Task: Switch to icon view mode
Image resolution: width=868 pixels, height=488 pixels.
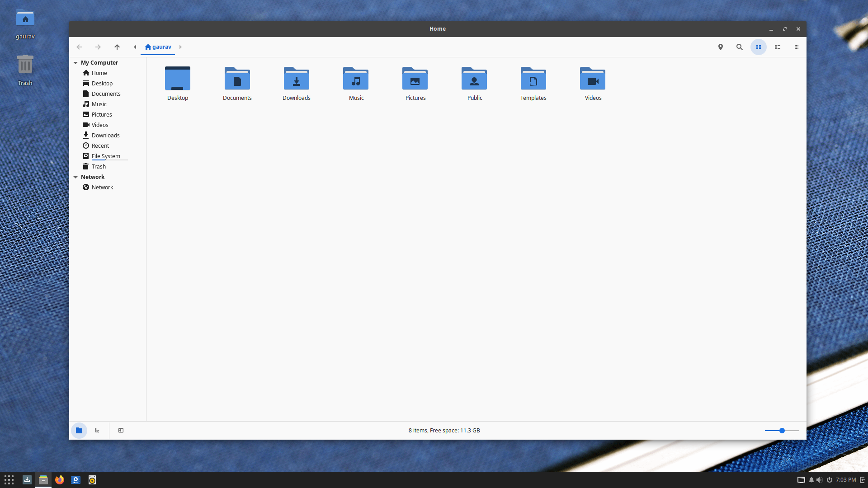Action: click(x=759, y=47)
